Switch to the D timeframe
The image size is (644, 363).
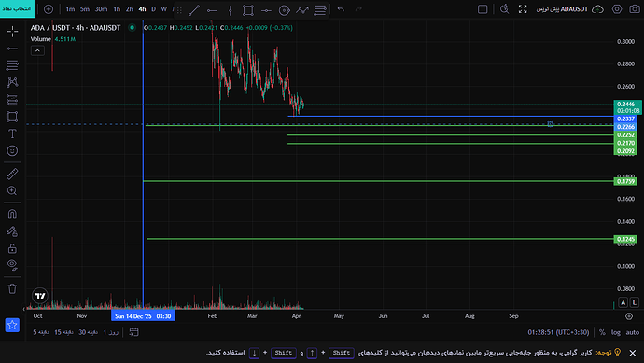click(x=153, y=9)
